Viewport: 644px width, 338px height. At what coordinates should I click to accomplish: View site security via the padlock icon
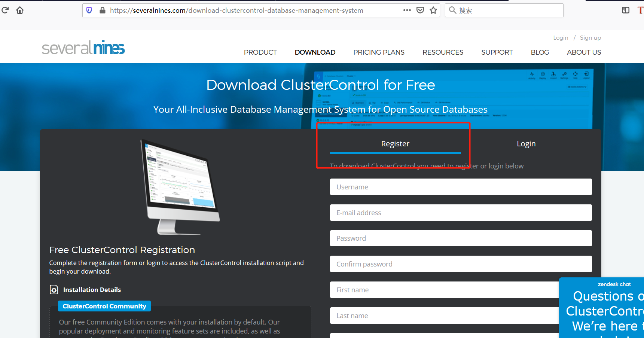(102, 10)
